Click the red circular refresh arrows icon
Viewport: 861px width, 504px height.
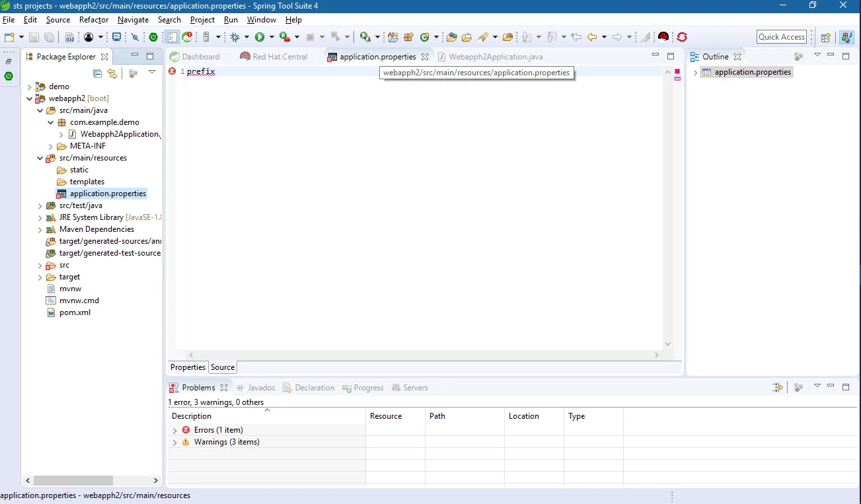(682, 37)
